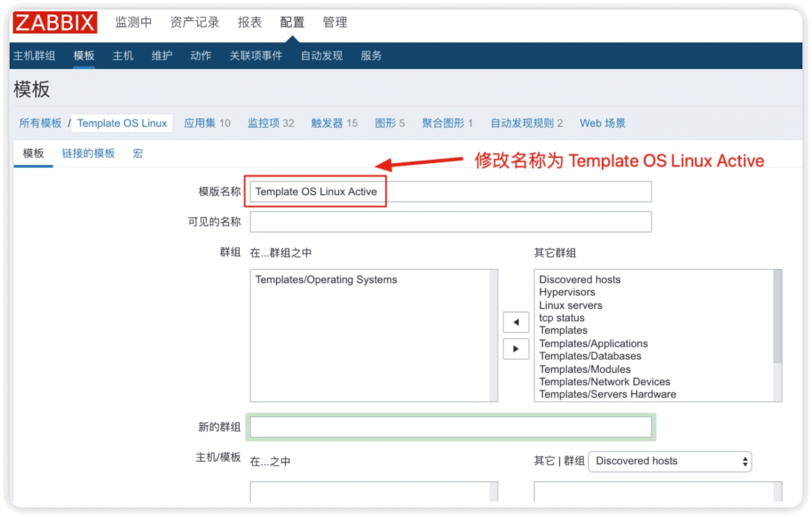Open 自动发现规则 2 link
The image size is (812, 517).
pos(526,123)
